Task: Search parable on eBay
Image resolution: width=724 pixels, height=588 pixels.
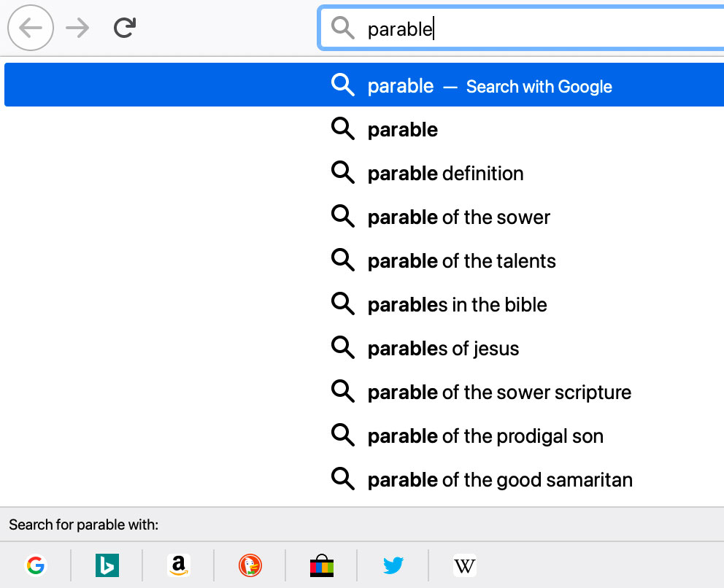Action: (321, 565)
